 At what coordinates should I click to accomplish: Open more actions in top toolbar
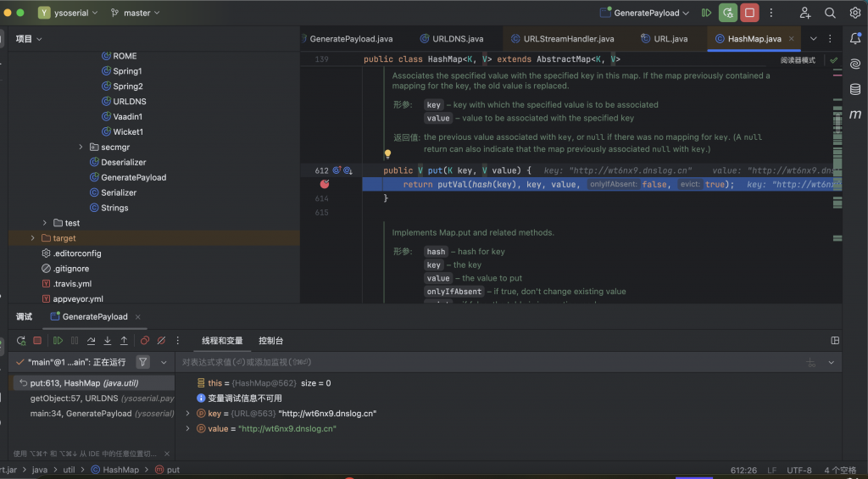(x=771, y=13)
